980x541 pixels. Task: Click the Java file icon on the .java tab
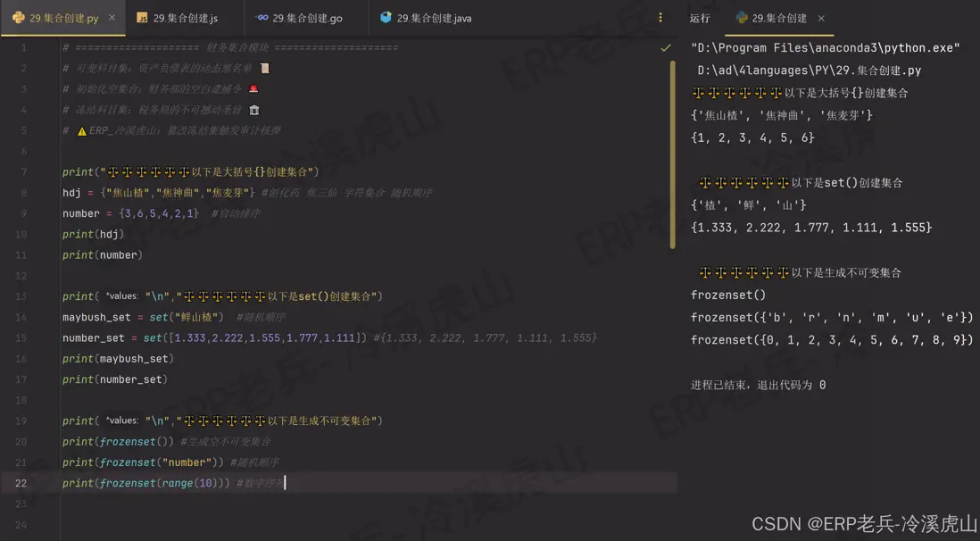386,18
